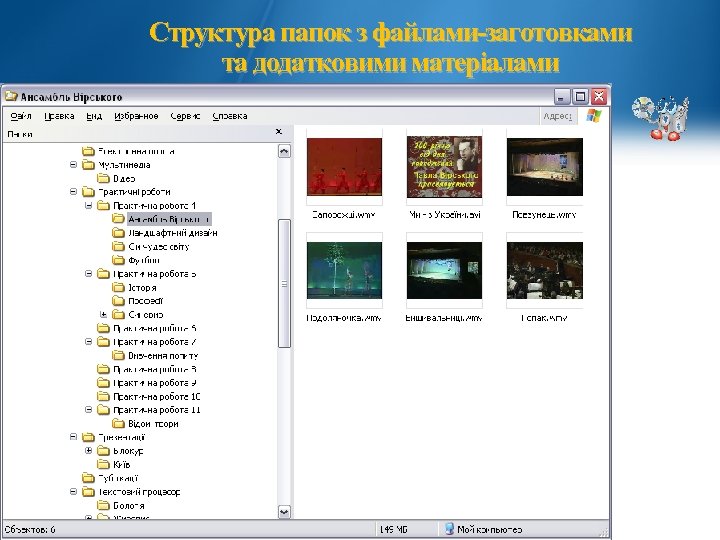Image resolution: width=720 pixels, height=540 pixels.
Task: Open the Правка menu
Action: pos(59,116)
